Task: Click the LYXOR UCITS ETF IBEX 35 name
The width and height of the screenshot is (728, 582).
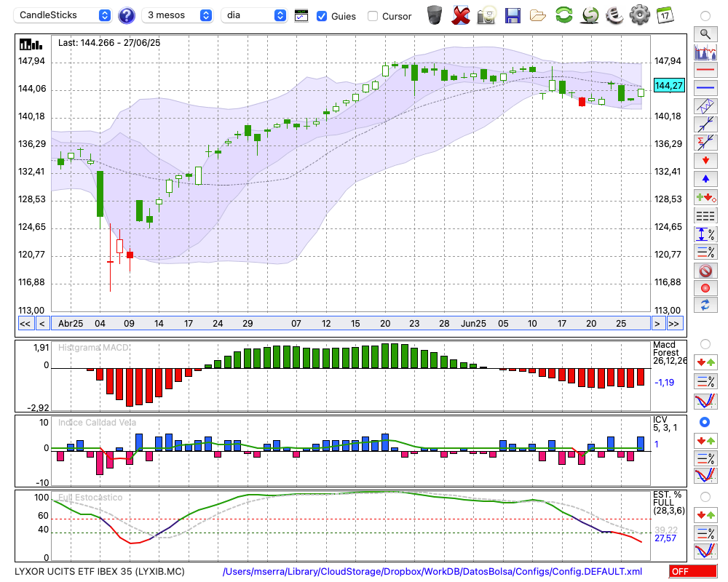Action: click(99, 571)
